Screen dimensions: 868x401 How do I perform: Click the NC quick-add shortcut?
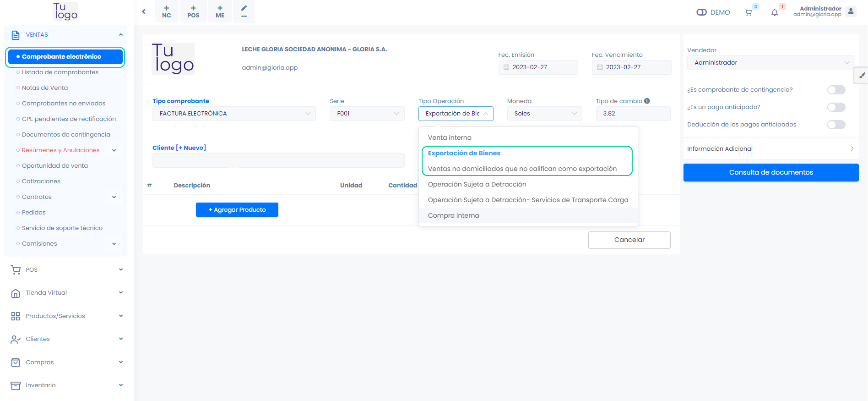[167, 11]
